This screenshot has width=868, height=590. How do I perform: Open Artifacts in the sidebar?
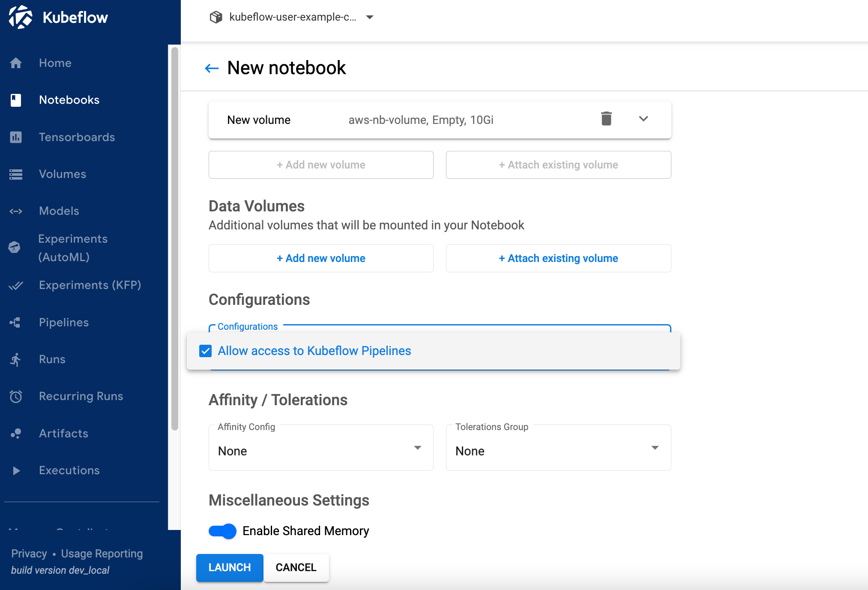(64, 433)
